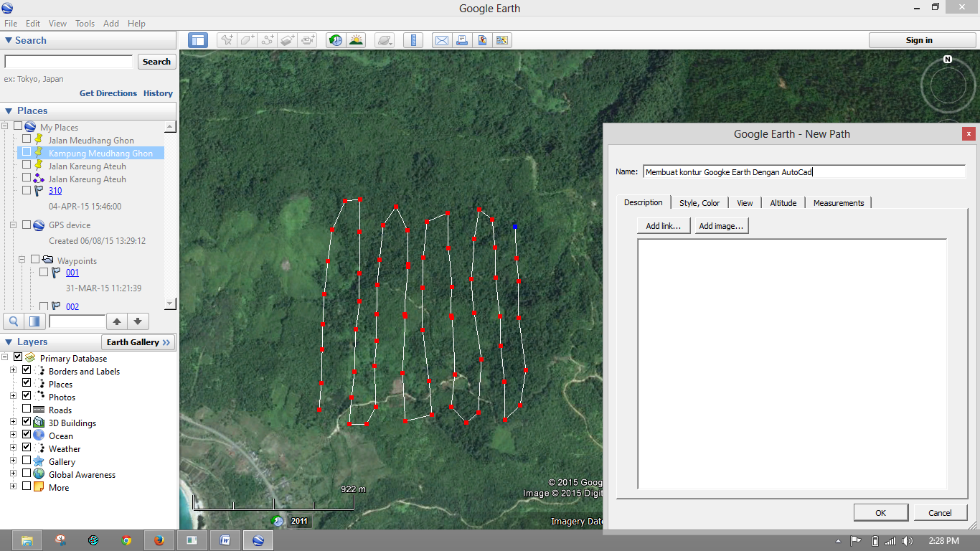Switch to the Style, Color tab
The height and width of the screenshot is (551, 980).
click(699, 203)
